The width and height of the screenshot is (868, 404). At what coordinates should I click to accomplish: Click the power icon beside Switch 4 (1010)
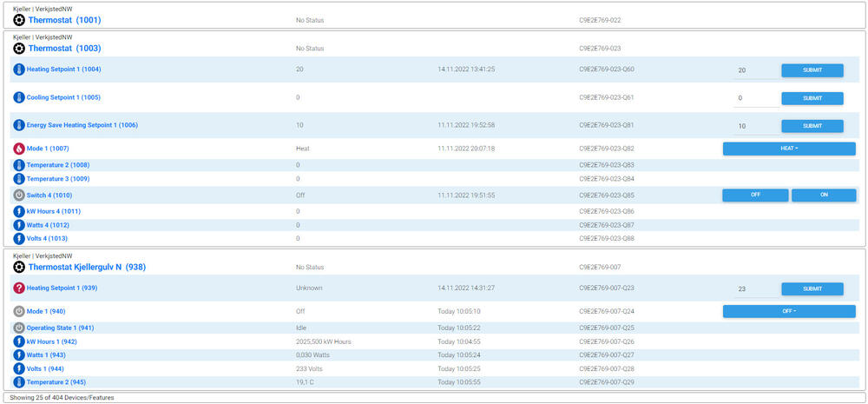point(19,195)
